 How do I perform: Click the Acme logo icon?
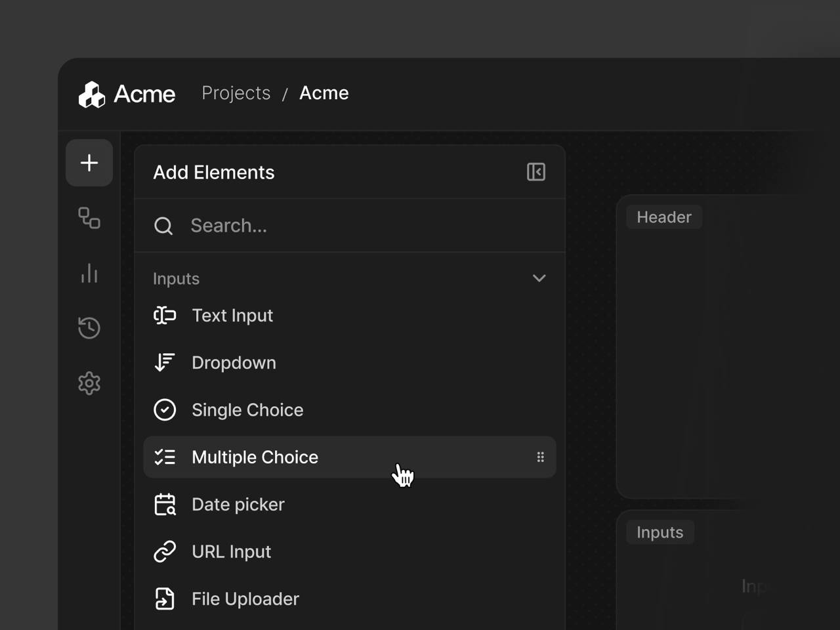click(92, 94)
